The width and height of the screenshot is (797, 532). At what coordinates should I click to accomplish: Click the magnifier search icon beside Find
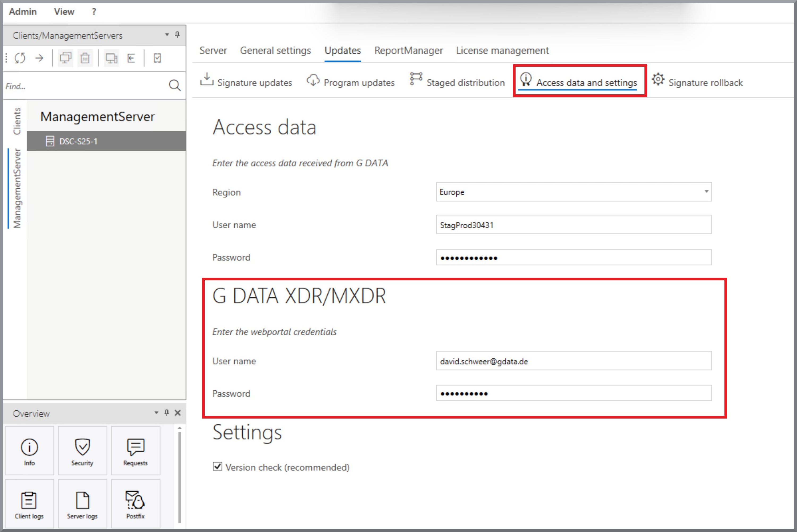[x=175, y=85]
